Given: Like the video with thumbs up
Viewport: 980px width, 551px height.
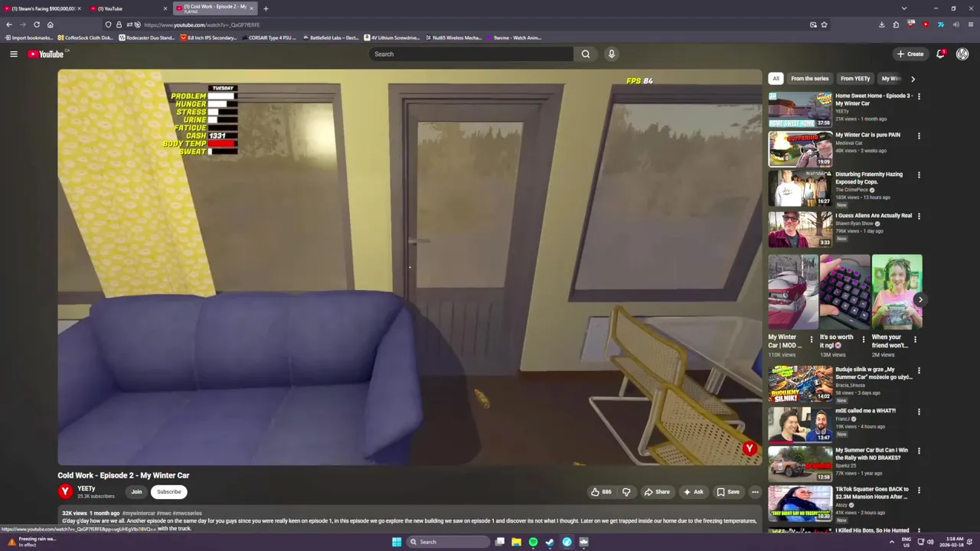Looking at the screenshot, I should pos(601,492).
